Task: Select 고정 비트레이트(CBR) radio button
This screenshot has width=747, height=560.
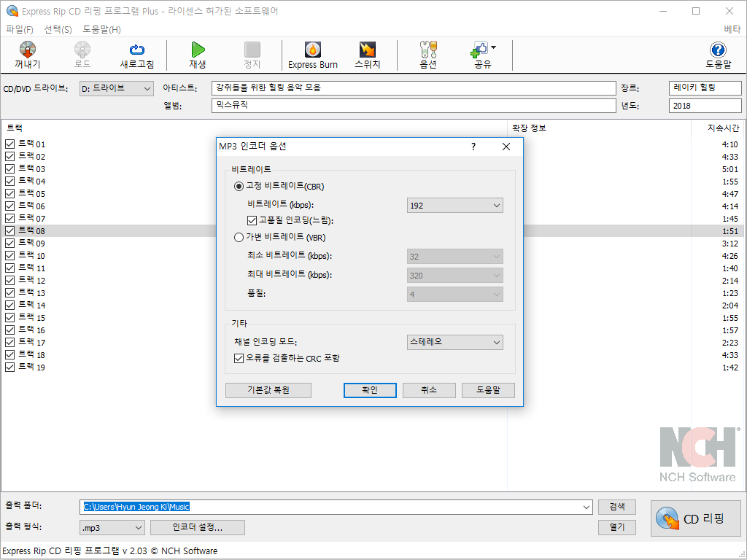Action: [239, 186]
